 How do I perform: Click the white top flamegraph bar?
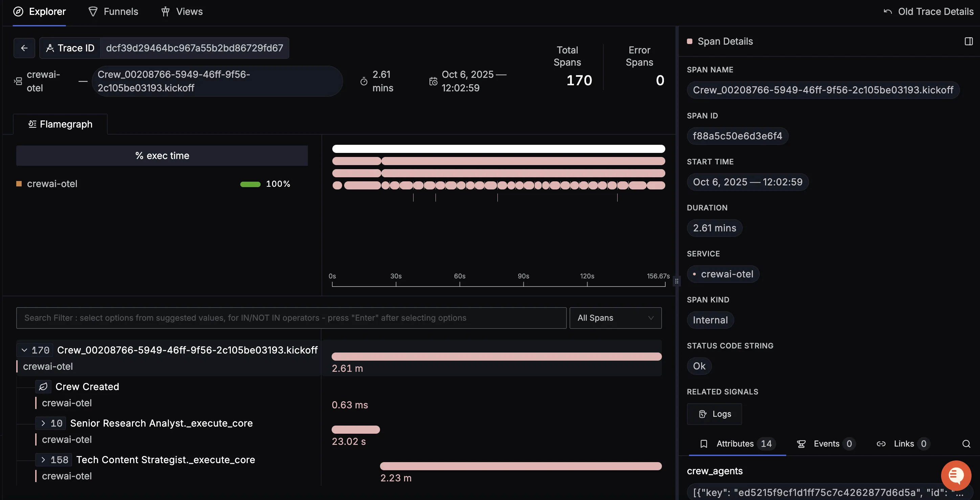498,149
